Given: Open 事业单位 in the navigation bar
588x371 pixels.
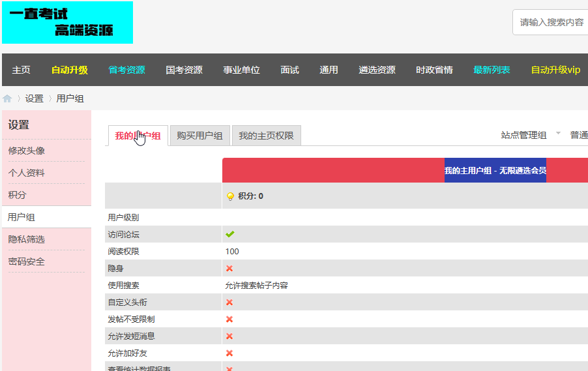Looking at the screenshot, I should click(241, 70).
